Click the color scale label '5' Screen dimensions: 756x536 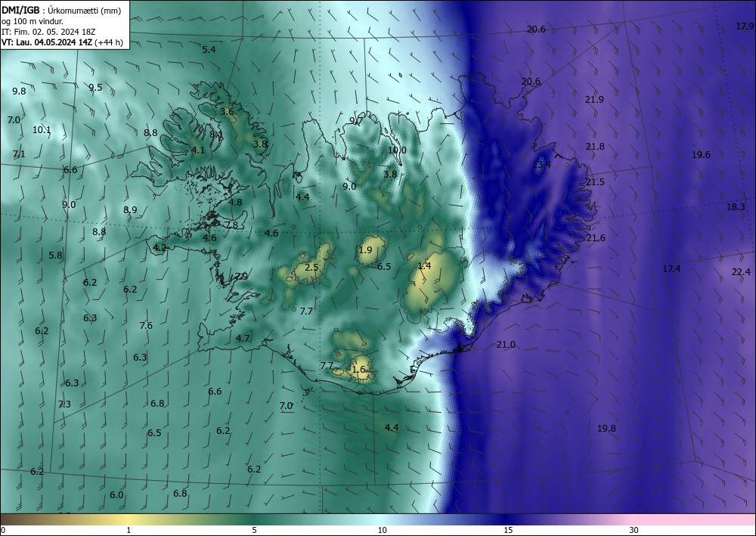click(253, 531)
